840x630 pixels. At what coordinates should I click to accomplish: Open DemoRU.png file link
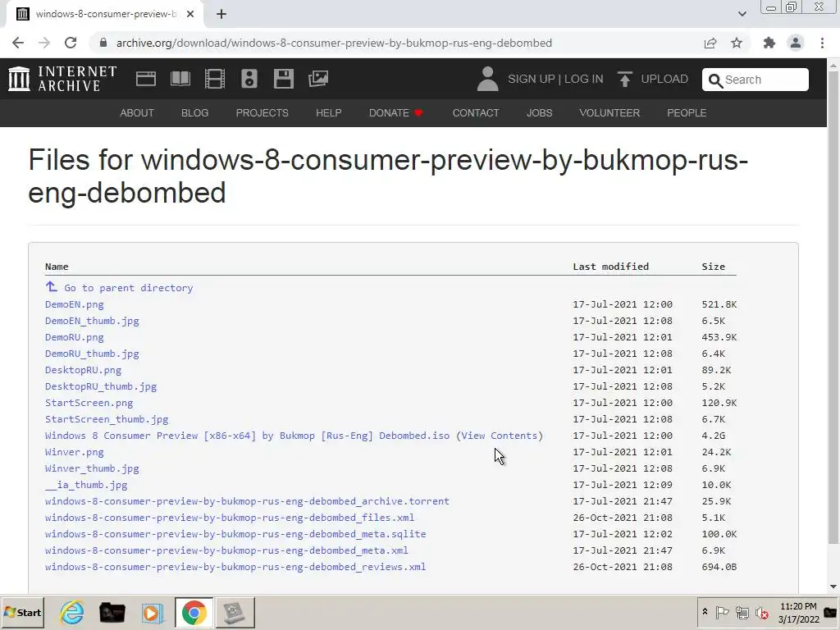tap(75, 337)
